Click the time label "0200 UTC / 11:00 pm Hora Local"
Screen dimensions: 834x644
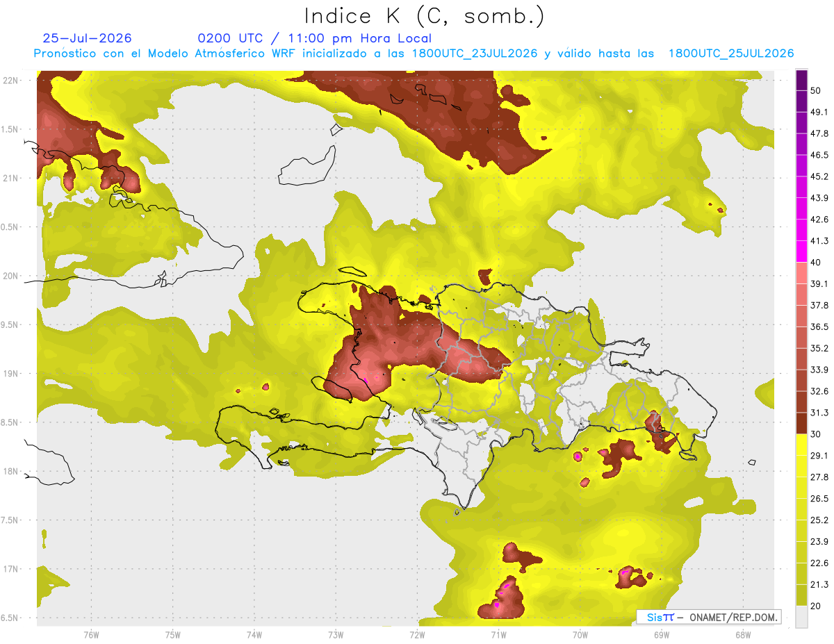(x=315, y=38)
